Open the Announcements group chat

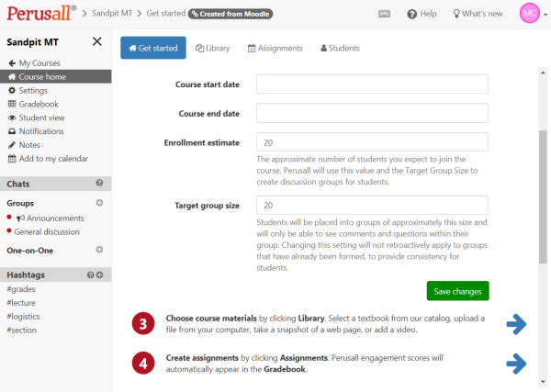[51, 218]
